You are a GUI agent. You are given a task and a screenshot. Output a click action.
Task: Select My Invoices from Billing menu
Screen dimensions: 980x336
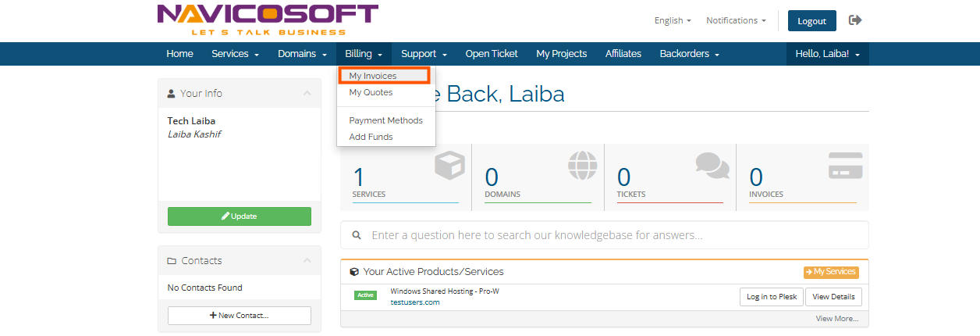pos(373,76)
